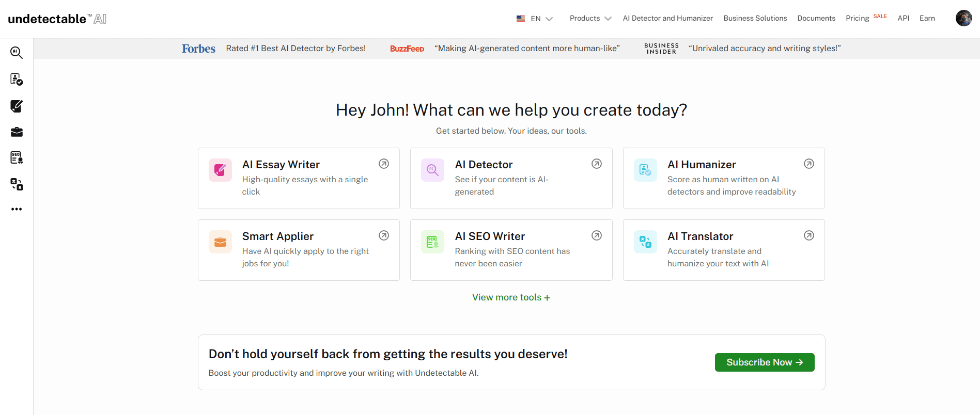
Task: Click the BuzzFeed logo
Action: 407,49
